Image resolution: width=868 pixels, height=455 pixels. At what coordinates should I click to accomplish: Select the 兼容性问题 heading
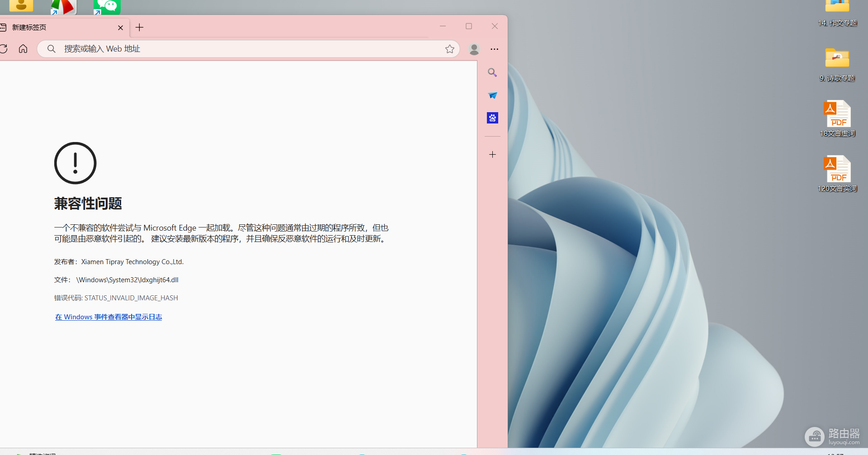[88, 204]
